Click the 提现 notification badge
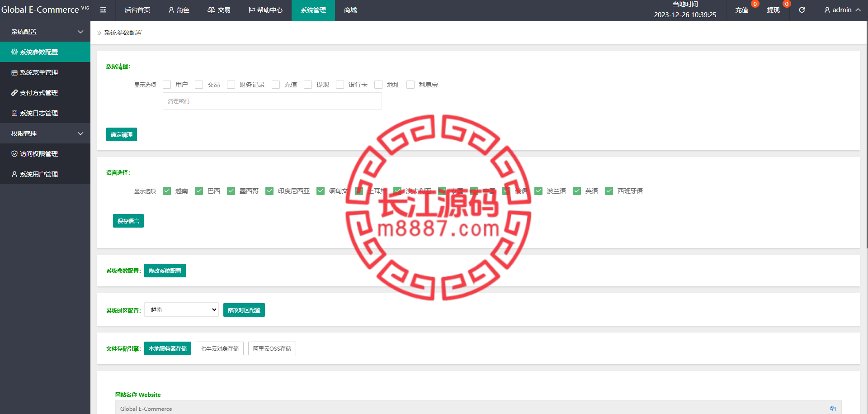868x414 pixels. [x=787, y=4]
